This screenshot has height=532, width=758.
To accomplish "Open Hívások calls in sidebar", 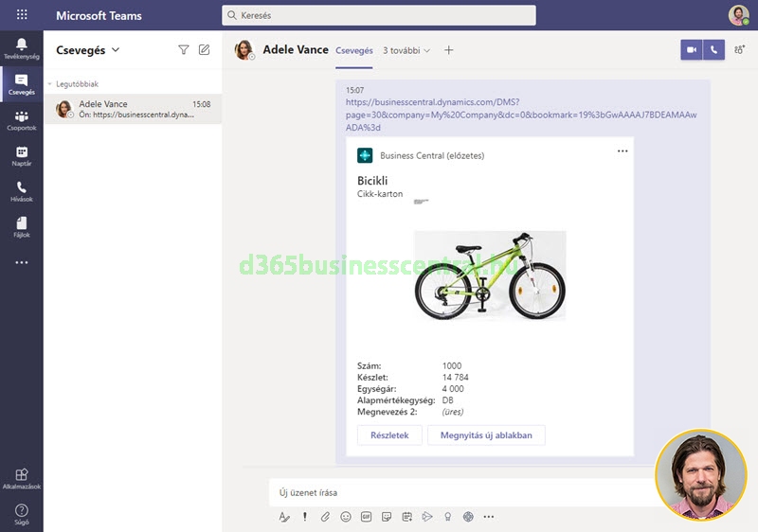I will coord(21,192).
